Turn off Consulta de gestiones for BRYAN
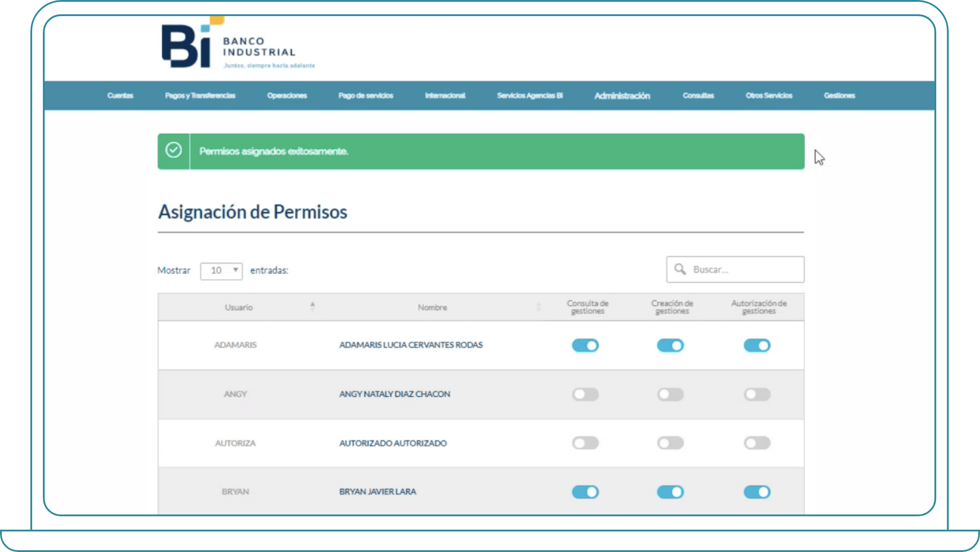Screen dimensions: 980x552 point(585,492)
